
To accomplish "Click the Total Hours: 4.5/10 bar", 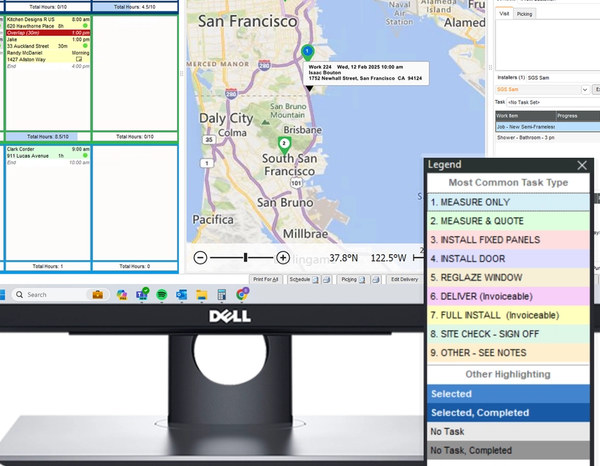I will 135,7.
